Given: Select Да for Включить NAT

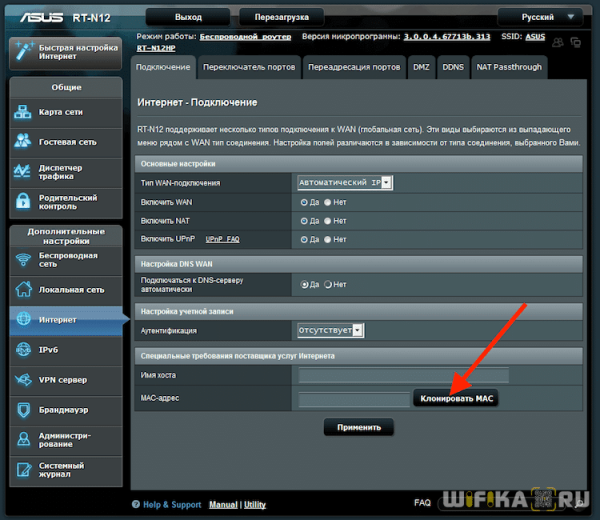Looking at the screenshot, I should (x=304, y=221).
